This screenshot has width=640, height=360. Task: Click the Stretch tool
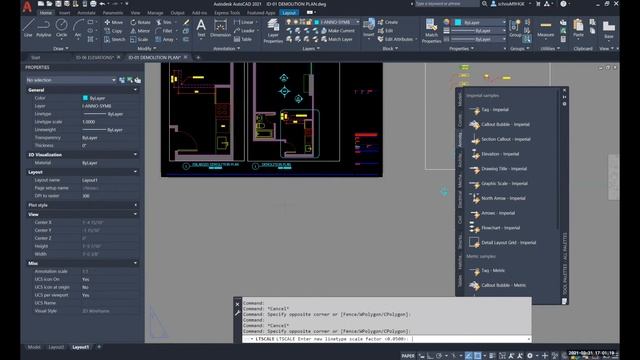(115, 40)
